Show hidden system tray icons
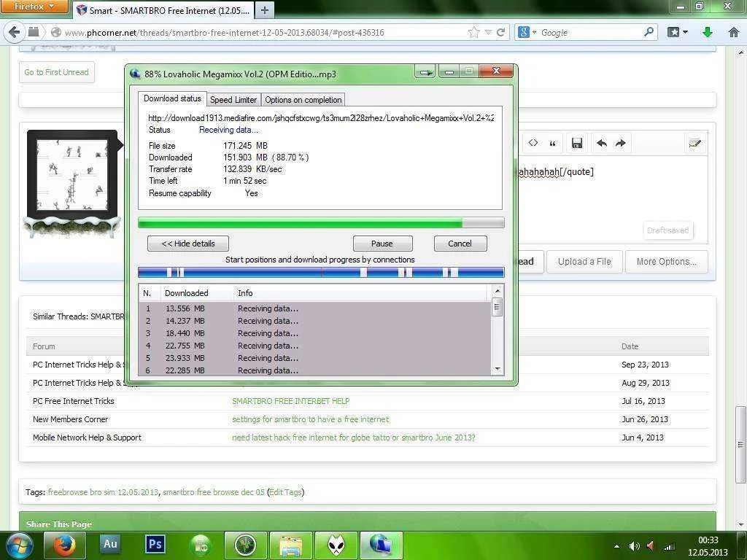Viewport: 747px width, 560px height. (617, 546)
